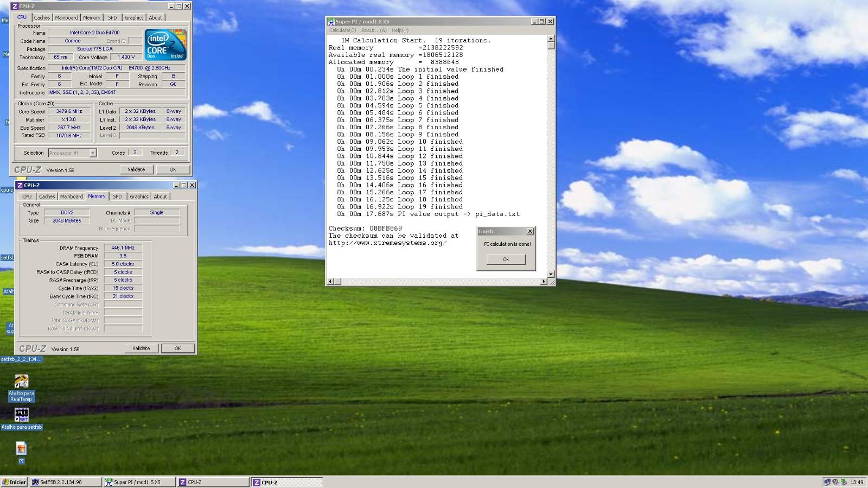
Task: Click the FSB:DRAM value 3:5
Action: [x=123, y=256]
